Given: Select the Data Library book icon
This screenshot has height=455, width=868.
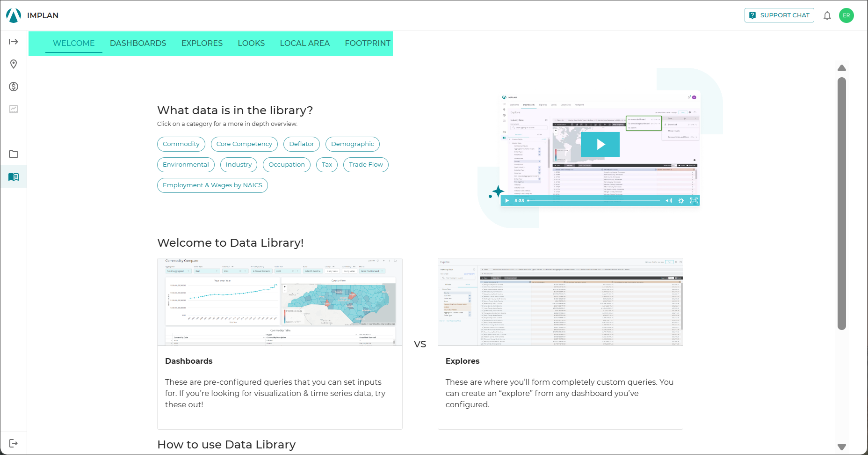Looking at the screenshot, I should click(14, 177).
